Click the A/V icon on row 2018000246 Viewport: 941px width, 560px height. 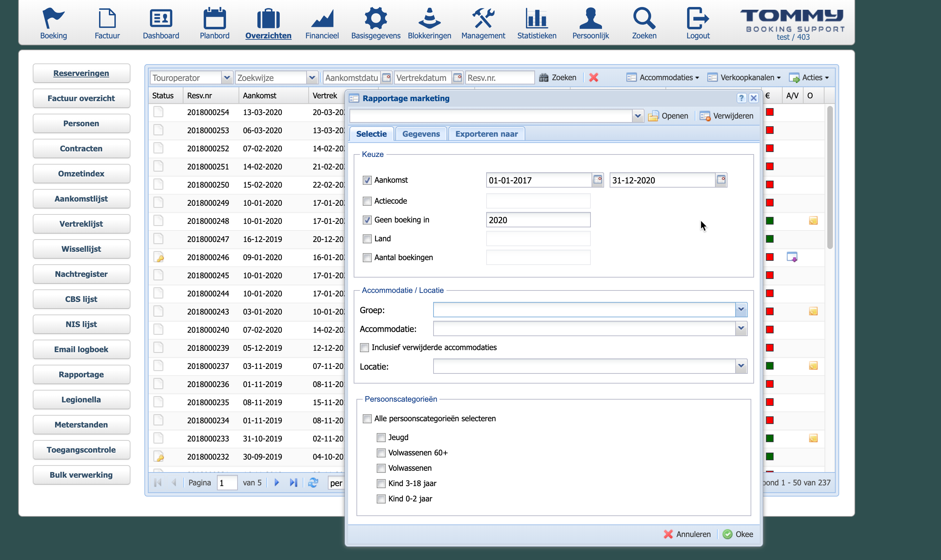tap(791, 257)
